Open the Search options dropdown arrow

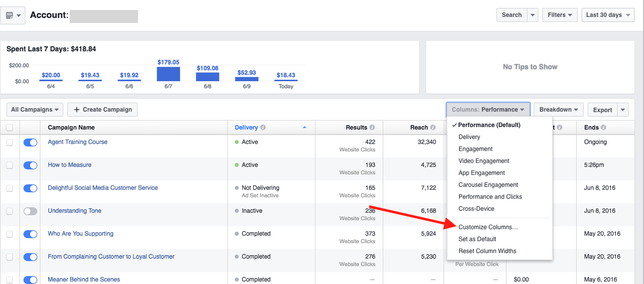[x=533, y=15]
